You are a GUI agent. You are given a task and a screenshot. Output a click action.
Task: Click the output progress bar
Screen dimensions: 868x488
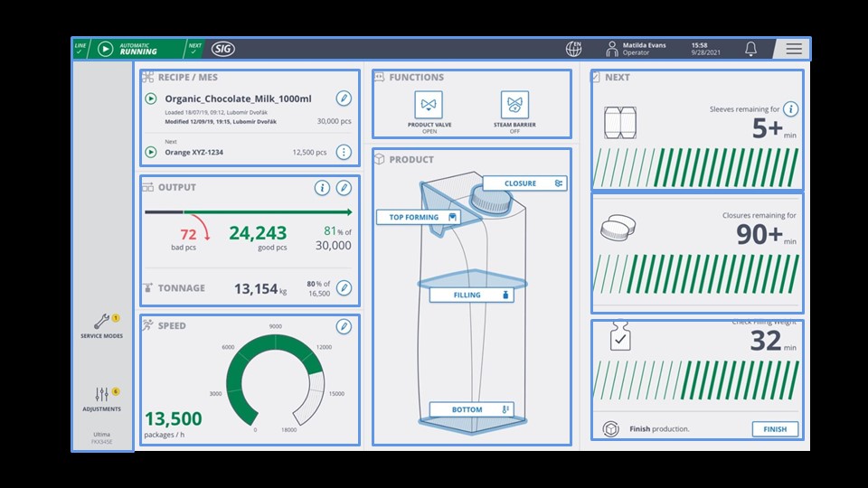coord(248,211)
